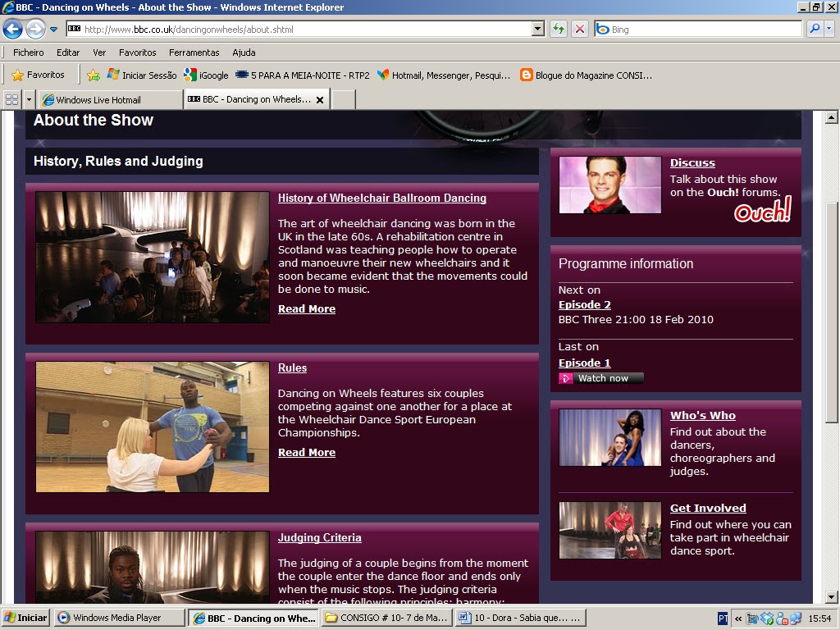Click the sports hall dancers thumbnail
This screenshot has height=630, width=840.
[x=152, y=427]
